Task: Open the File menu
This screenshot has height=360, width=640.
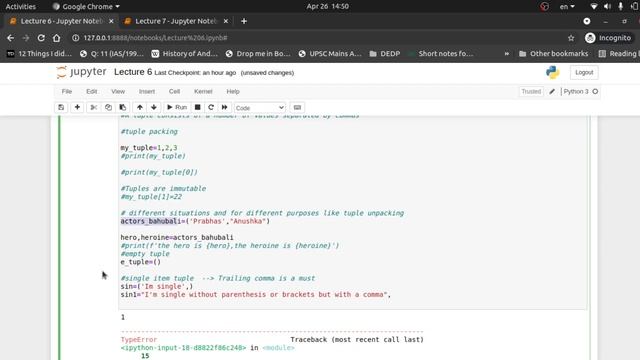Action: tap(67, 91)
